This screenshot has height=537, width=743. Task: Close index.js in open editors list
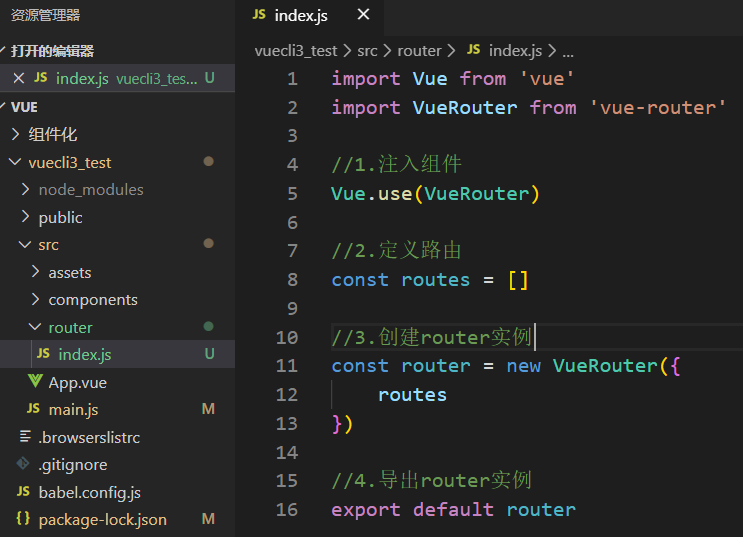(x=18, y=78)
